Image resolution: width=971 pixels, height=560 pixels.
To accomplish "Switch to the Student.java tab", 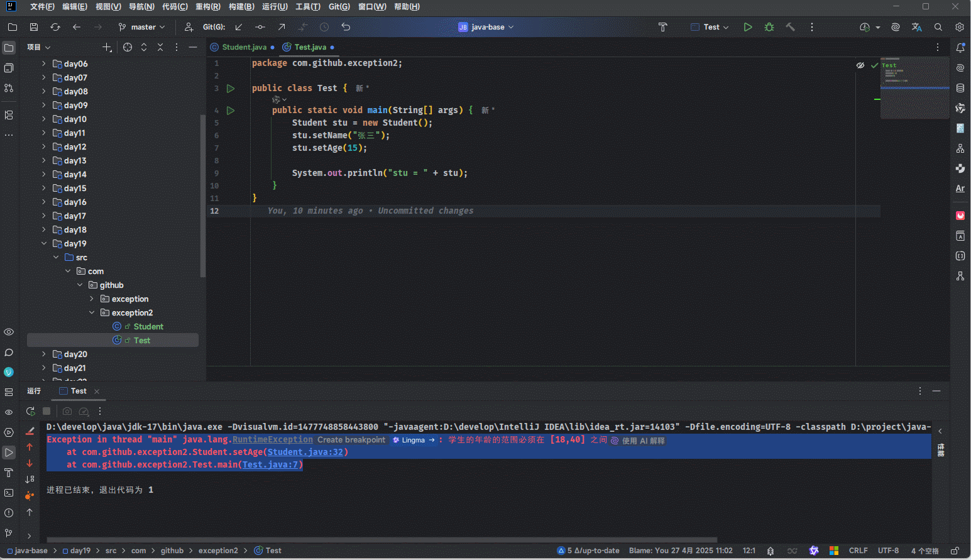I will pos(244,47).
